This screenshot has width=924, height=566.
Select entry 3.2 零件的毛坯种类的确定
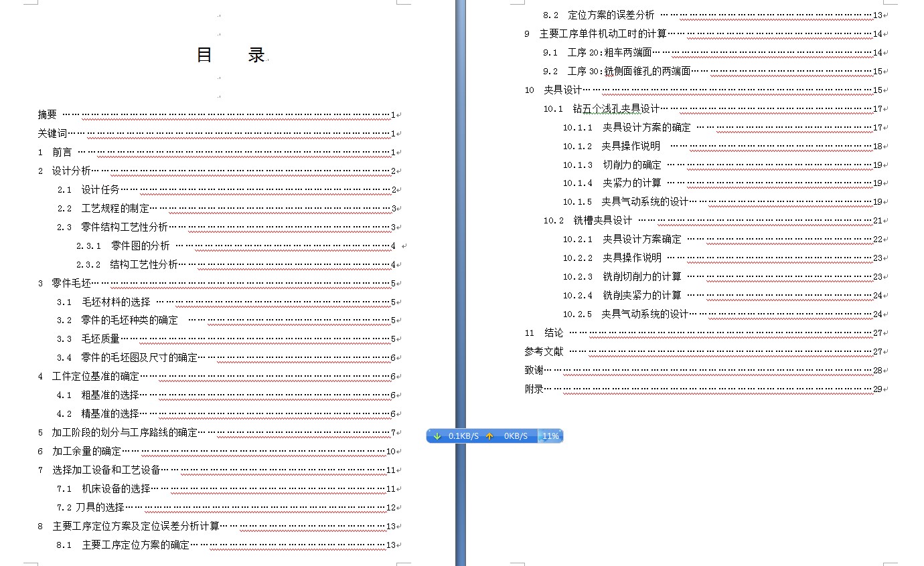(x=227, y=320)
